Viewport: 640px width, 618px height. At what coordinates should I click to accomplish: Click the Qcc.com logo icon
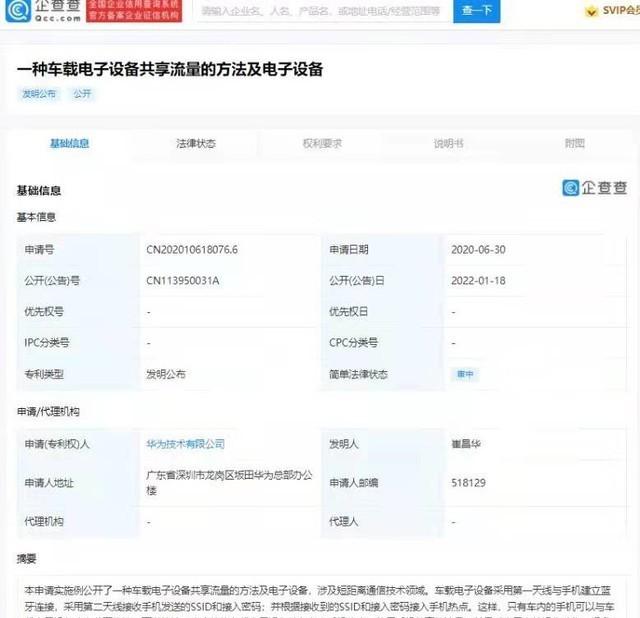[18, 10]
